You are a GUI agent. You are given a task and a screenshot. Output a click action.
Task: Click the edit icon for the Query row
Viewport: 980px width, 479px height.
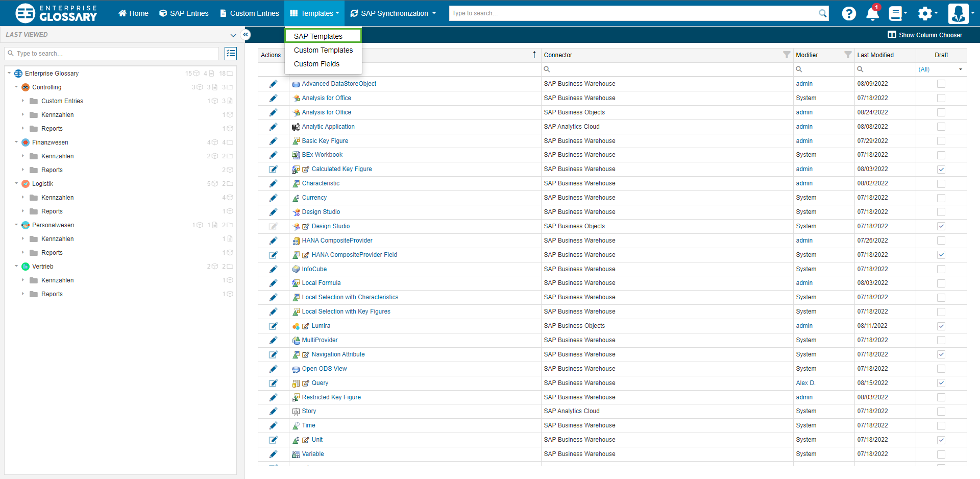[x=273, y=383]
